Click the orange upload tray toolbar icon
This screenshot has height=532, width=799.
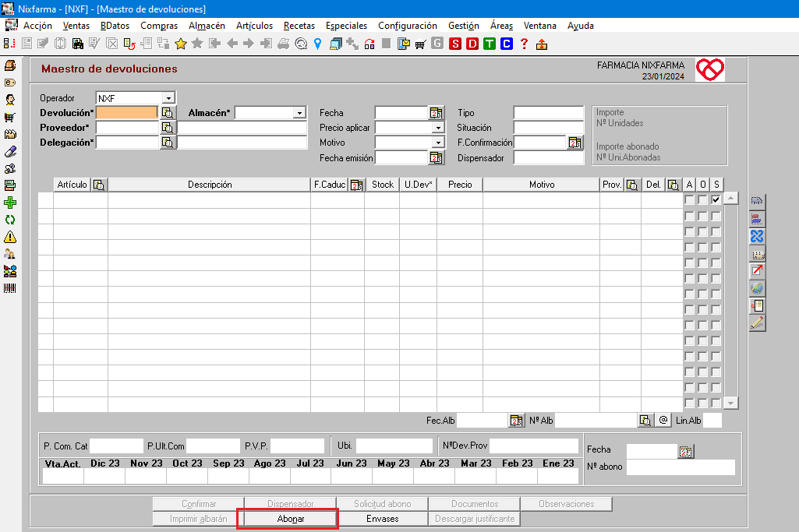[541, 44]
